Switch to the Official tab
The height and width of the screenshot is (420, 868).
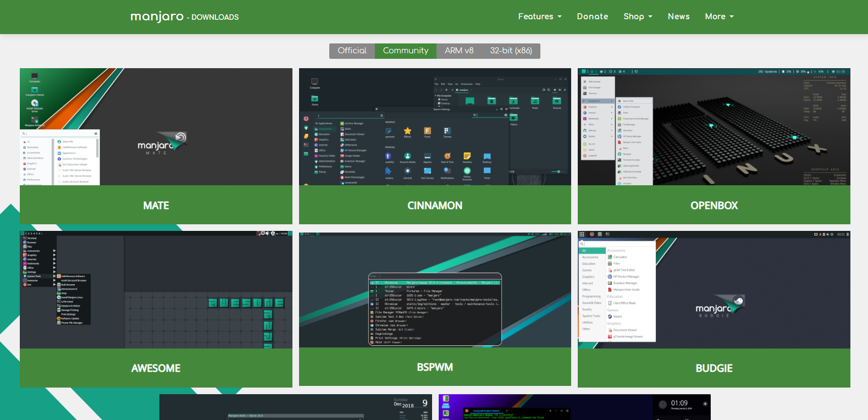[352, 51]
